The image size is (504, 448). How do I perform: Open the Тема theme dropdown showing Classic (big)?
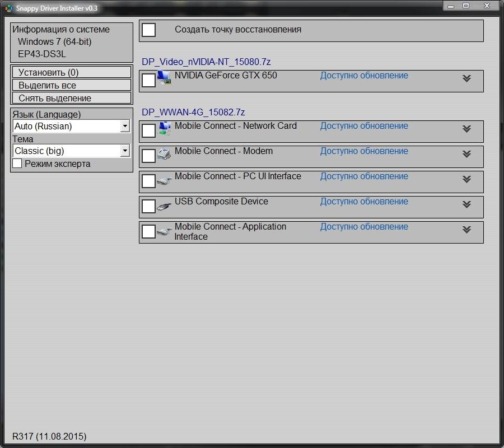71,151
